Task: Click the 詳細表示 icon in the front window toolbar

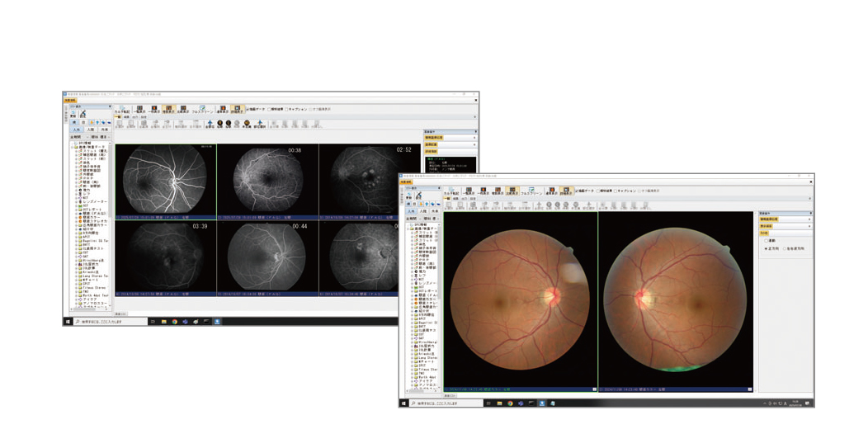Action: pyautogui.click(x=567, y=191)
